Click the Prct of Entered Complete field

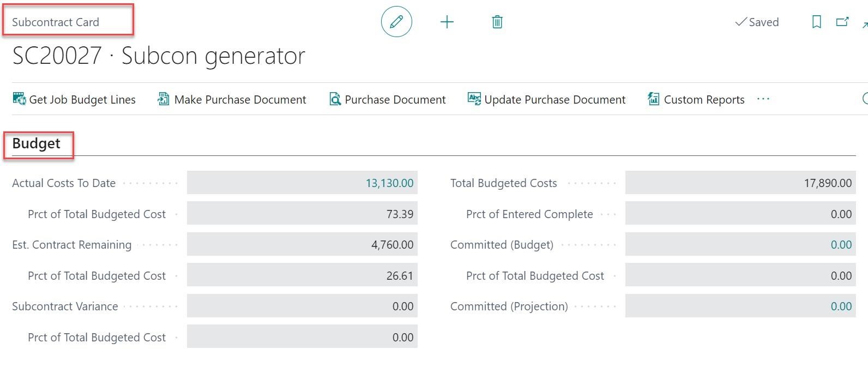pyautogui.click(x=740, y=214)
